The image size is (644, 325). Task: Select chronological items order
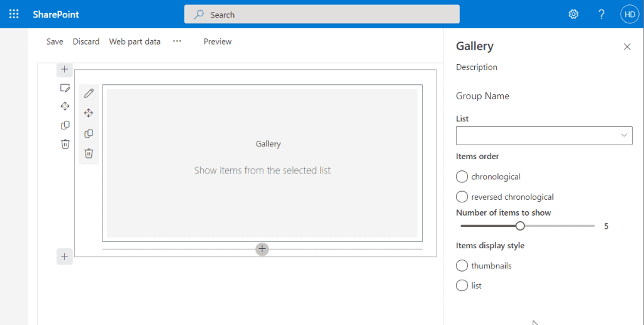click(462, 177)
